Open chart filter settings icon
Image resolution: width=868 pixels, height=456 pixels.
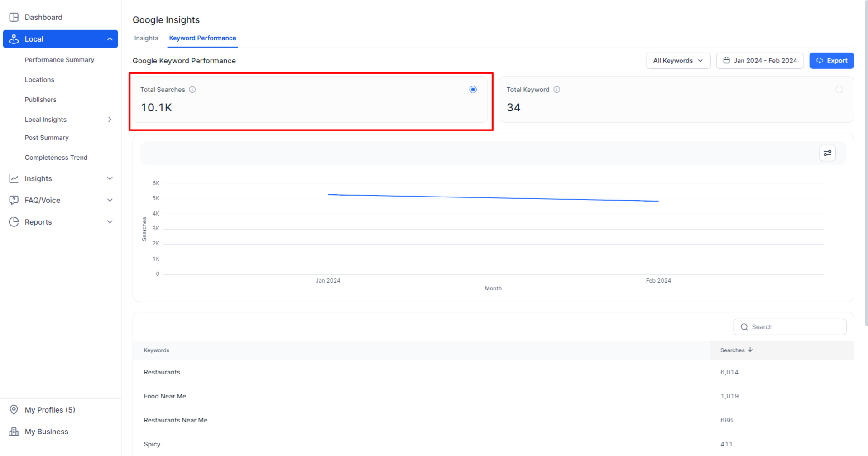coord(827,153)
